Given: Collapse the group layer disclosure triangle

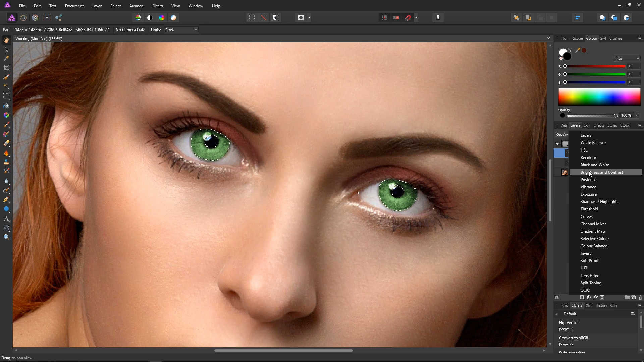Looking at the screenshot, I should pos(557,144).
